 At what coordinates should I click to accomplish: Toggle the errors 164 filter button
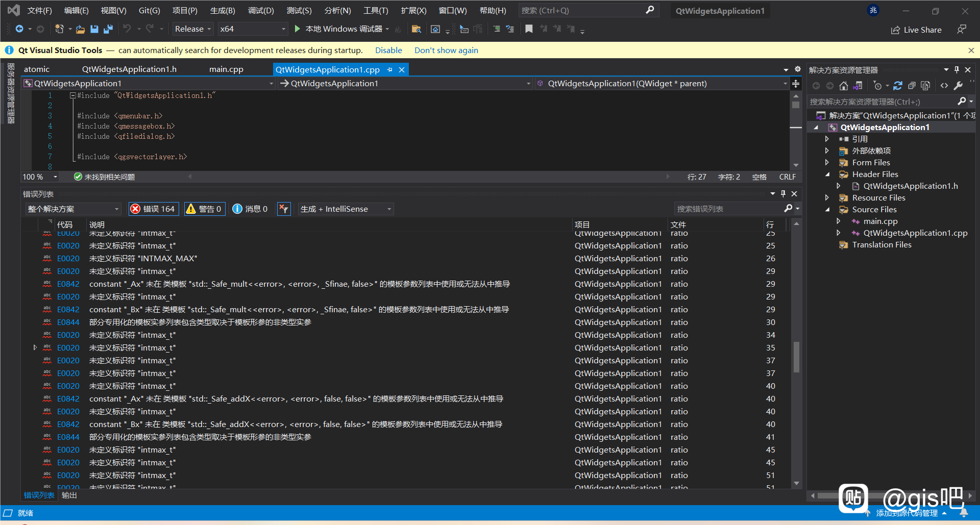pos(153,209)
